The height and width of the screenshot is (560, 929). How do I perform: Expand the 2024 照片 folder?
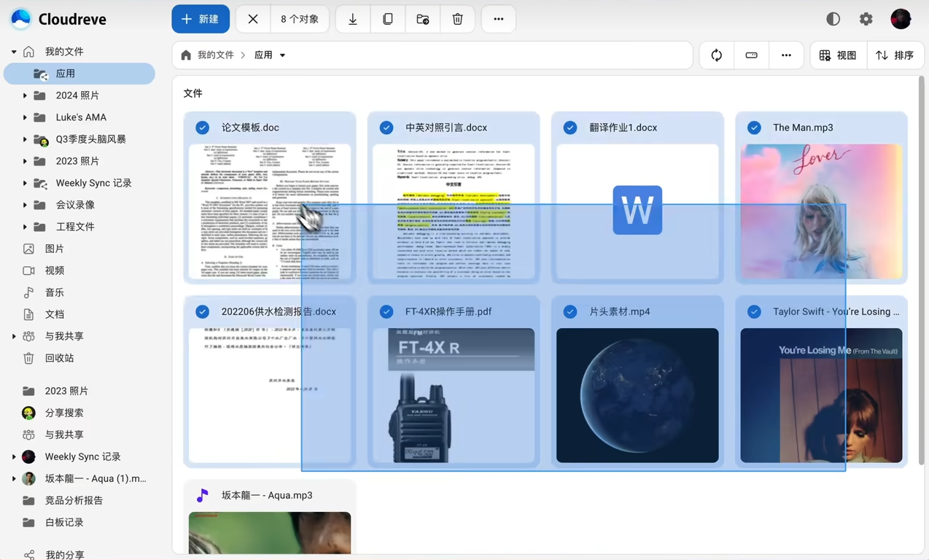[x=25, y=96]
